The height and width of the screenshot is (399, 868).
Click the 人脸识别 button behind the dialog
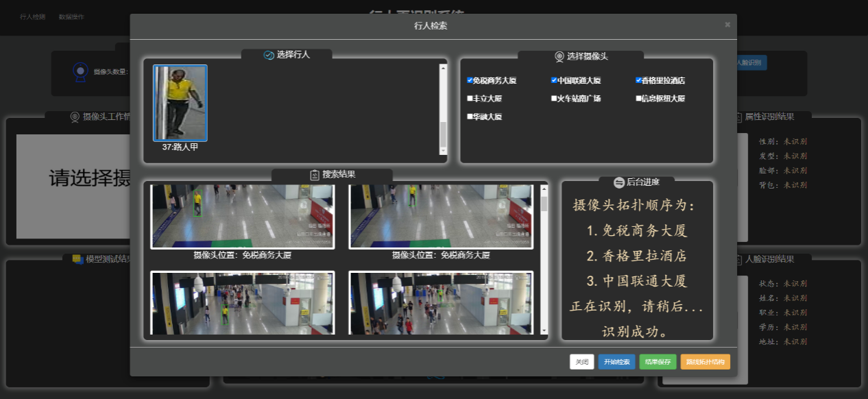(750, 62)
